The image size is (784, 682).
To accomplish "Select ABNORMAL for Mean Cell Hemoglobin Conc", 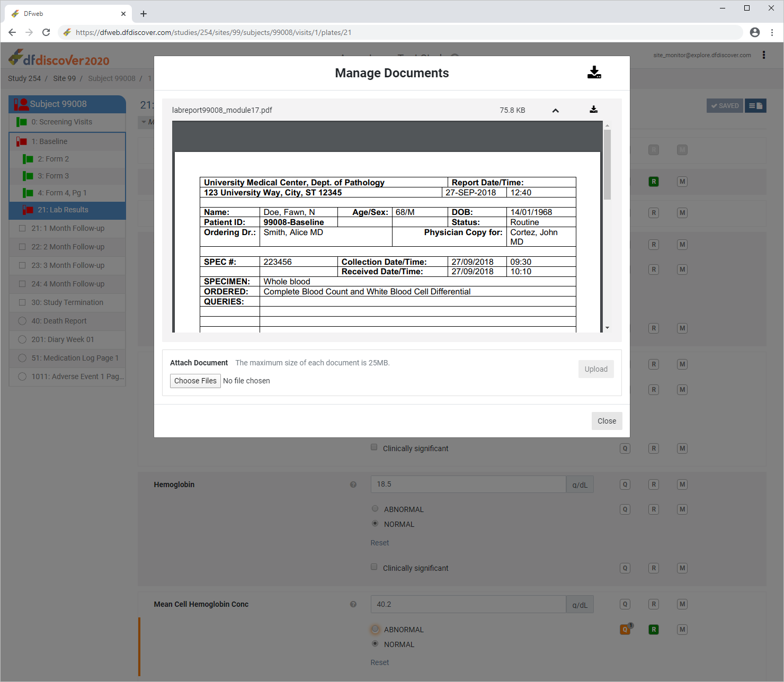I will tap(375, 629).
